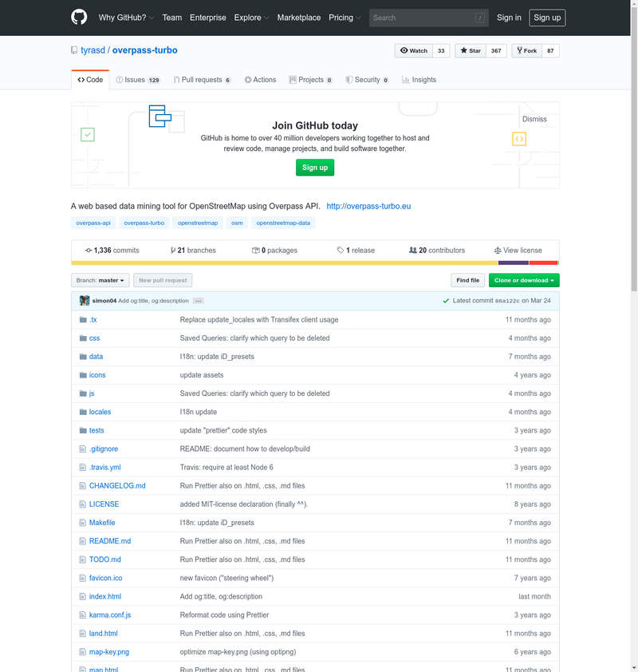This screenshot has width=638, height=672.
Task: Open the Issues tab
Action: click(x=138, y=80)
